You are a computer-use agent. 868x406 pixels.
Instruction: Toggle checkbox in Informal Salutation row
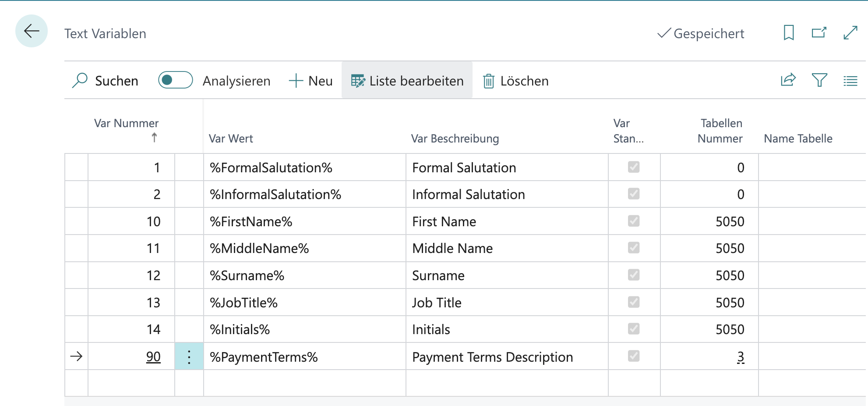634,194
